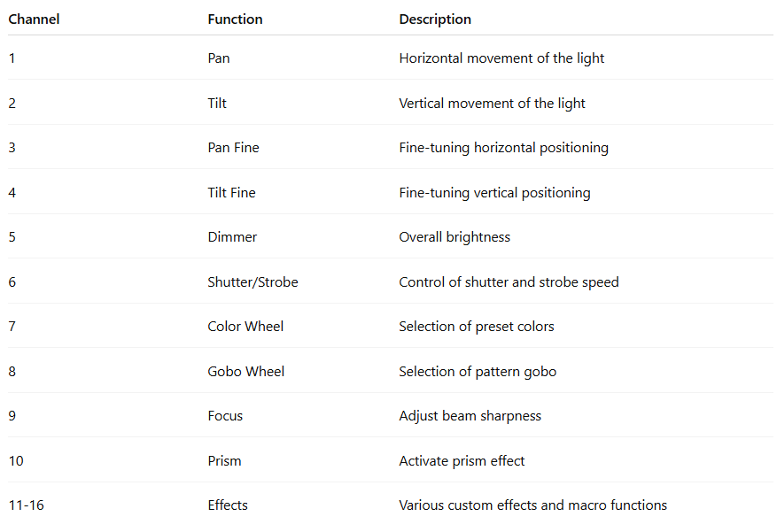Click the Pan Fine cell
Screen dimensions: 777x532
pos(233,148)
